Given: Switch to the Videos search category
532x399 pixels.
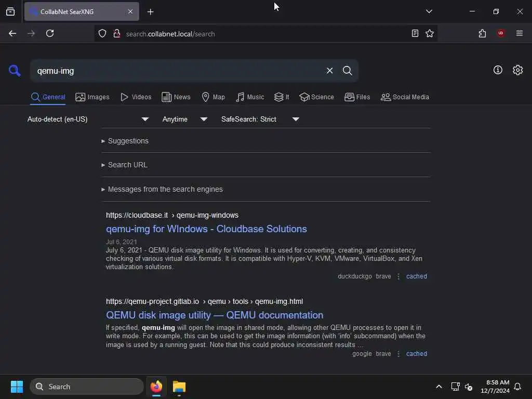Looking at the screenshot, I should (x=136, y=97).
